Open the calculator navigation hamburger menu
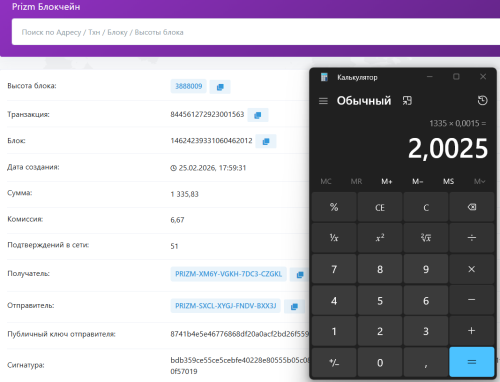 click(323, 101)
